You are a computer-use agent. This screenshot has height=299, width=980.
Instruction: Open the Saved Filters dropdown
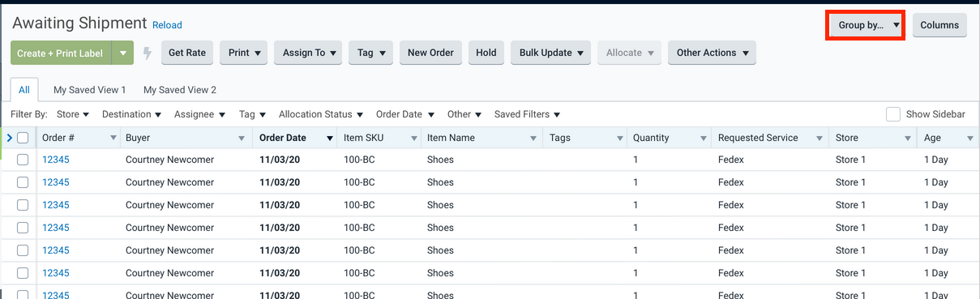point(528,114)
